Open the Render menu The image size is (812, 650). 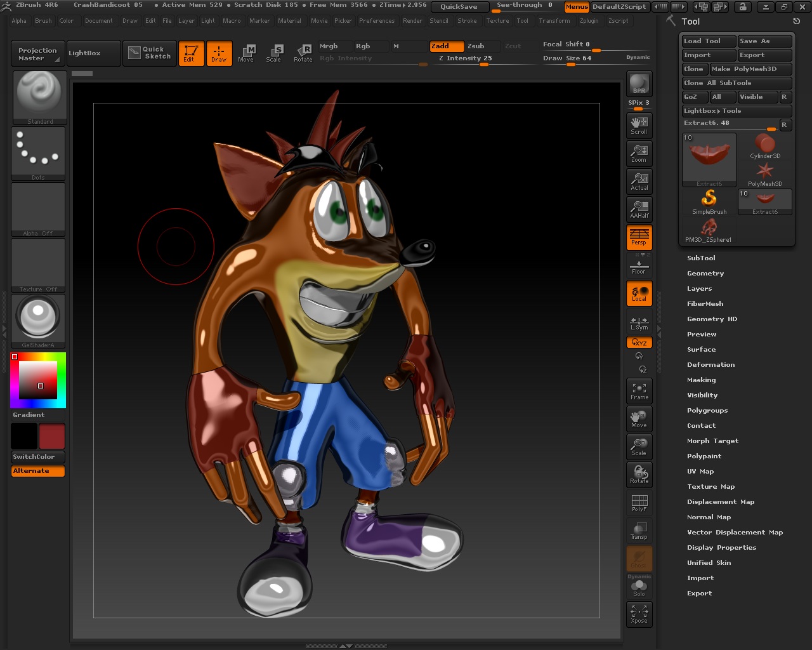(x=412, y=21)
